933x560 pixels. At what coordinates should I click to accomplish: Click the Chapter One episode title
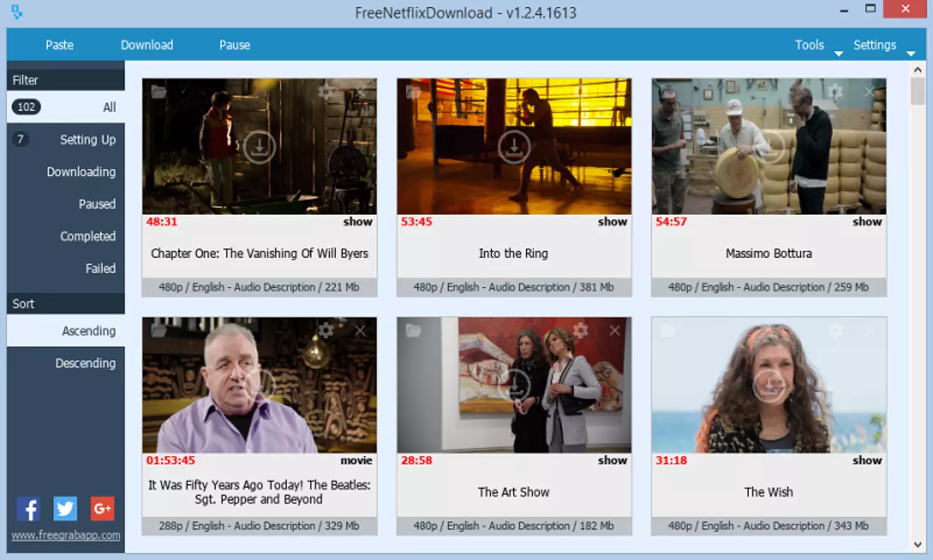(260, 253)
